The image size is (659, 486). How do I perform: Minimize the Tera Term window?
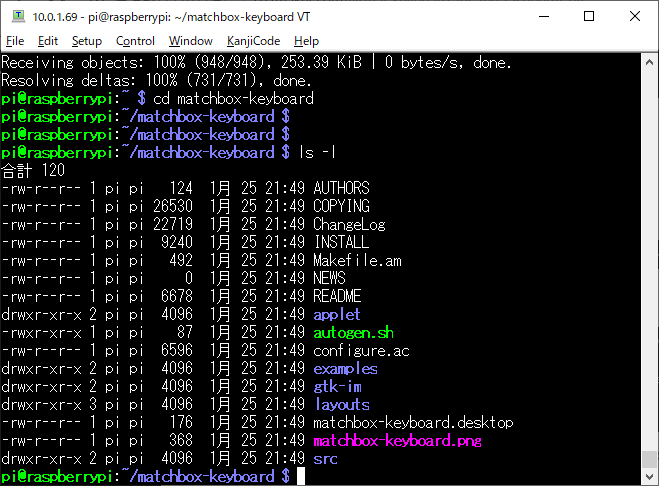(544, 16)
